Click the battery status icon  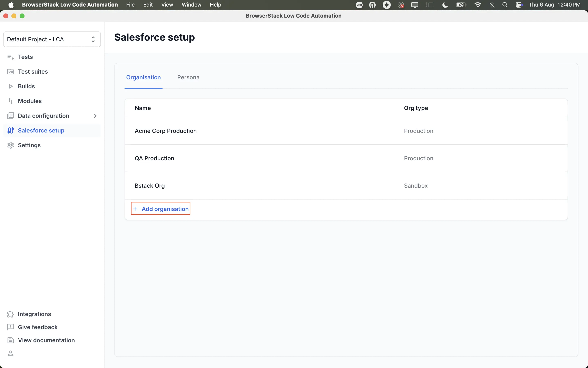pos(461,5)
